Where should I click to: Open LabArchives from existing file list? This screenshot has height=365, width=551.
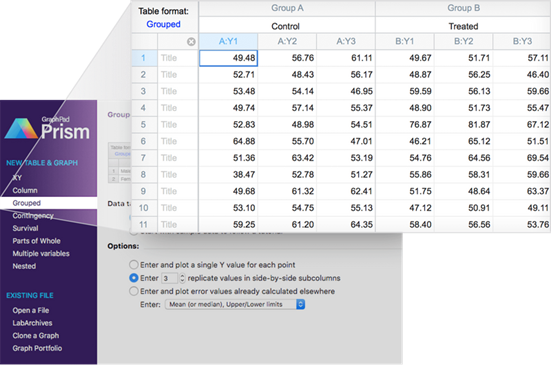pos(32,323)
